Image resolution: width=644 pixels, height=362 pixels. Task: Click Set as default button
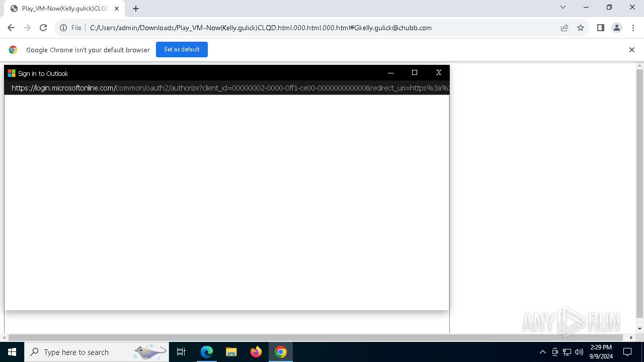(x=182, y=49)
